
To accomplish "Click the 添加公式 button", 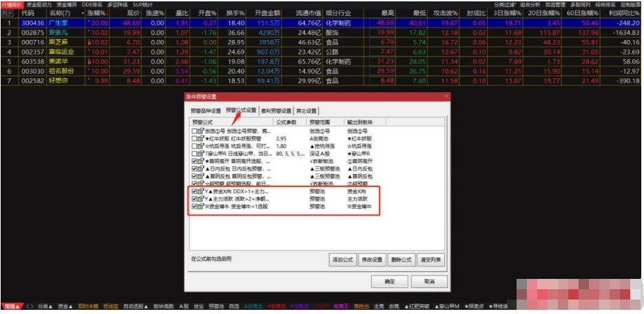I will point(343,260).
